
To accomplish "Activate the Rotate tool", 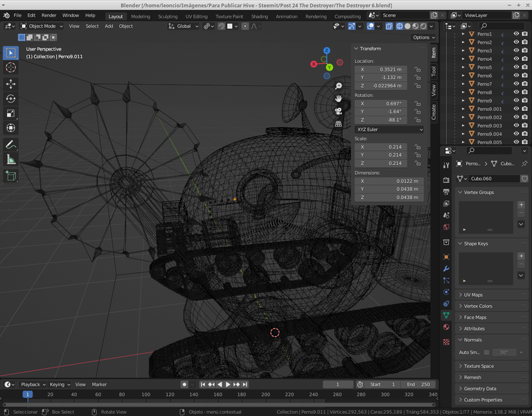I will click(x=11, y=98).
